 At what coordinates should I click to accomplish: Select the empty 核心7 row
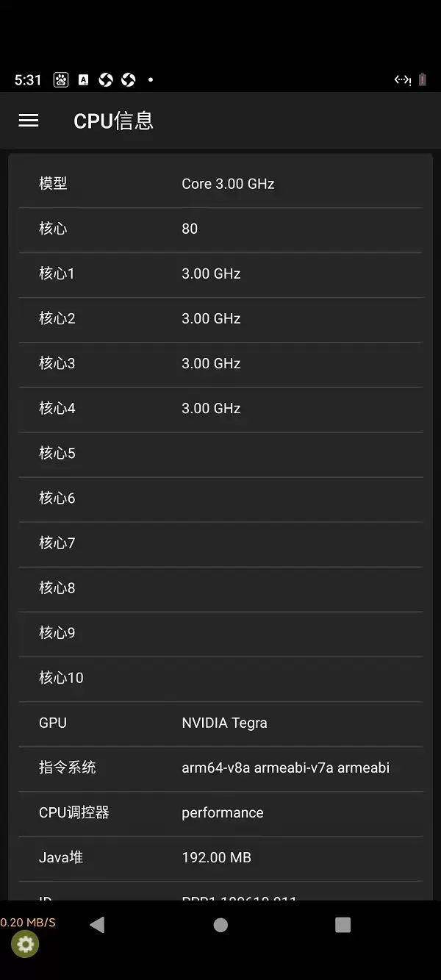pyautogui.click(x=220, y=543)
